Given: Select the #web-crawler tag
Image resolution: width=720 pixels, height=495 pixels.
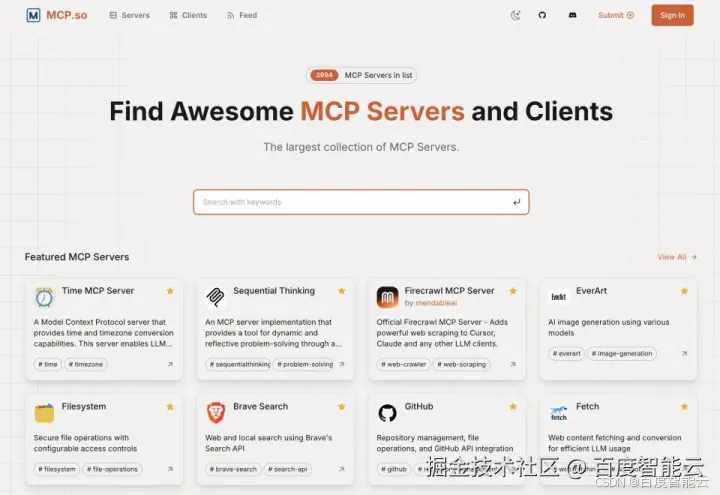Looking at the screenshot, I should tap(404, 364).
